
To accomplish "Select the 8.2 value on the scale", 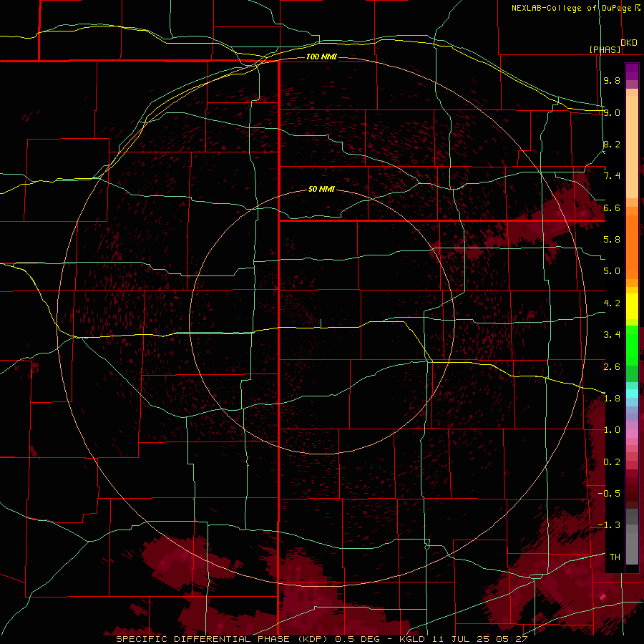I will pos(612,144).
